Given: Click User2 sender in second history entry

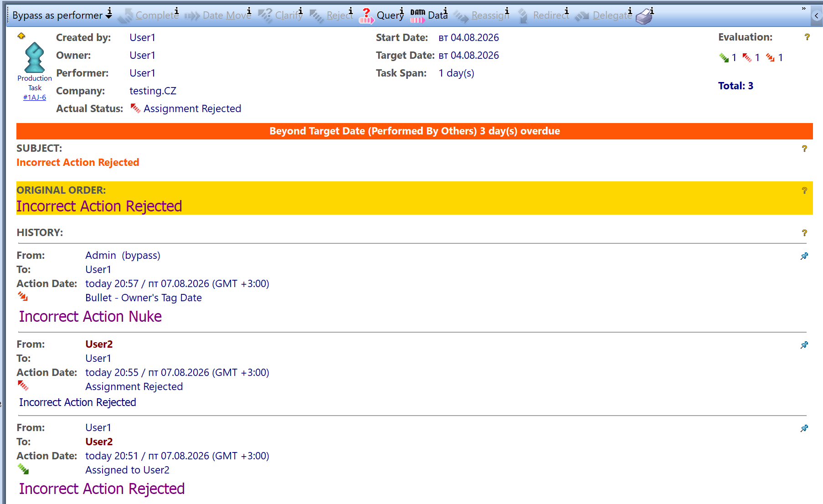Looking at the screenshot, I should click(x=99, y=344).
